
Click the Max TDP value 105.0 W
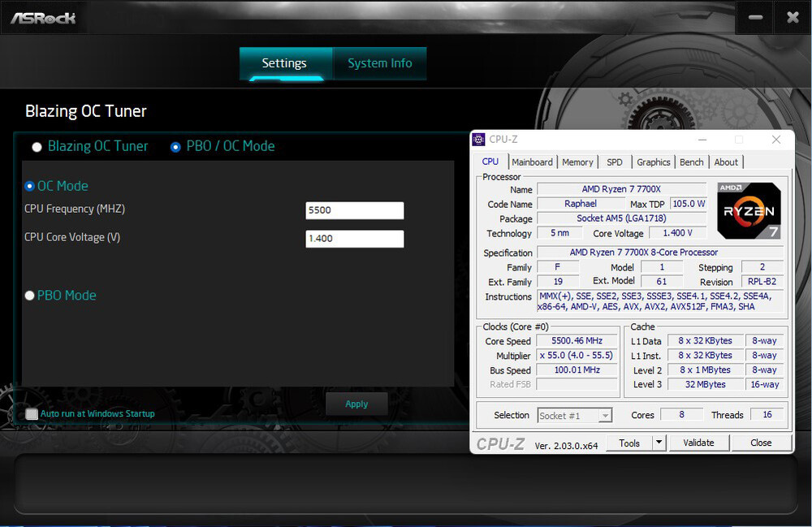pos(689,204)
